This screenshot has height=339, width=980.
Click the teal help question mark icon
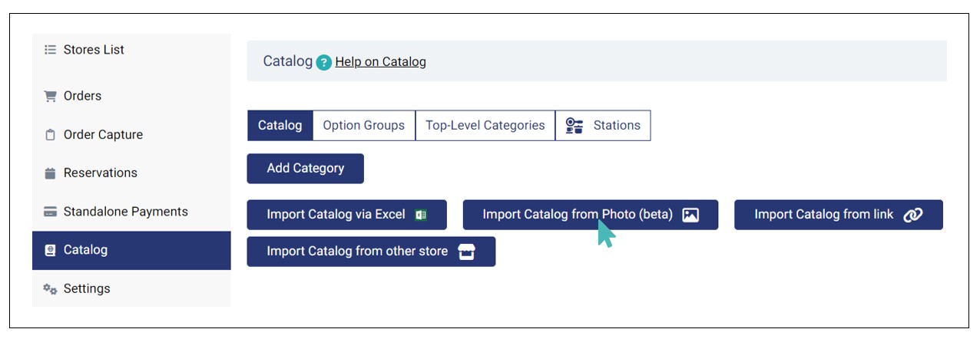tap(324, 62)
